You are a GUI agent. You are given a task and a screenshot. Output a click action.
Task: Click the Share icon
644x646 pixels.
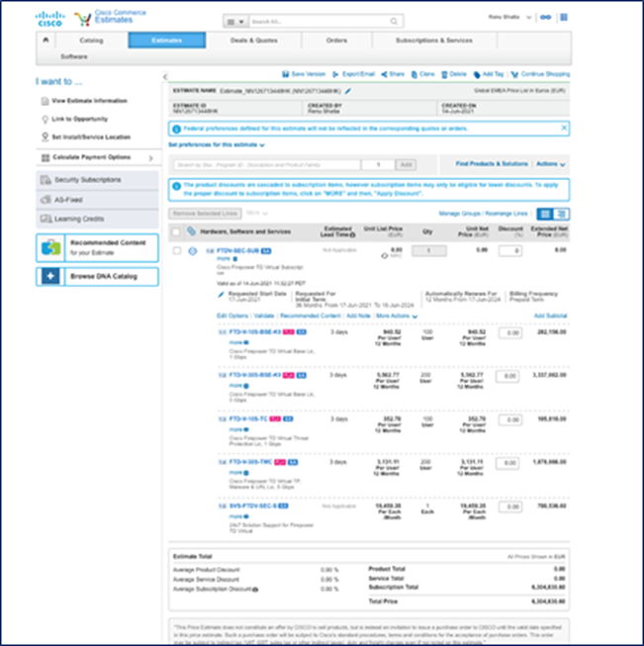tap(384, 74)
